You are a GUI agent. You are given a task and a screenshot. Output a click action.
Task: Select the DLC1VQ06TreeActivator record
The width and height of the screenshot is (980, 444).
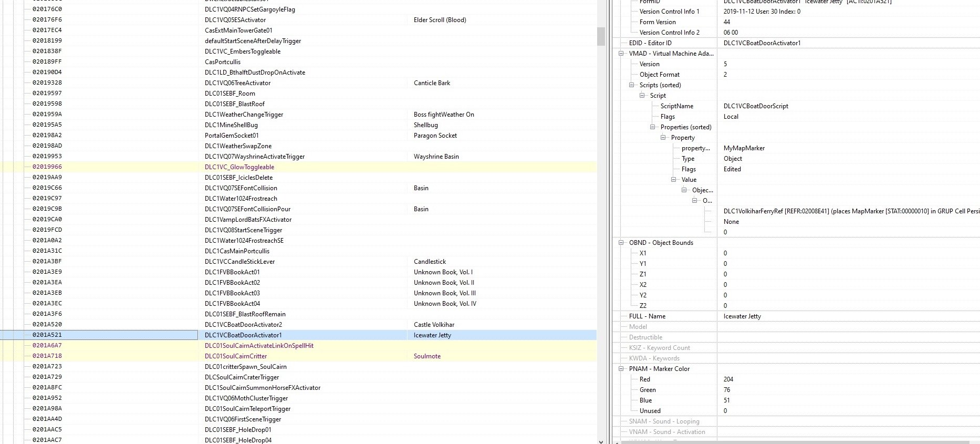[298, 83]
